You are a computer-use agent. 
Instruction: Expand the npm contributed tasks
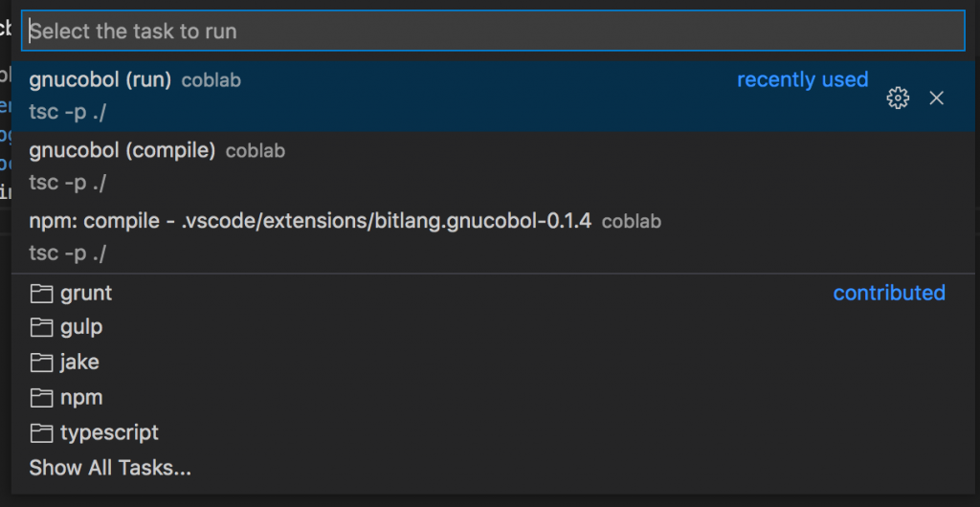tap(493, 398)
